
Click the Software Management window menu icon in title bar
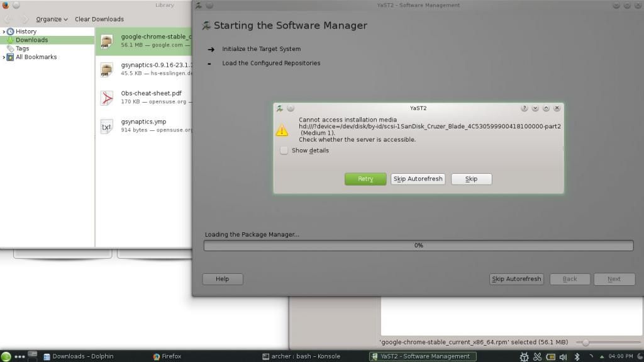[198, 5]
